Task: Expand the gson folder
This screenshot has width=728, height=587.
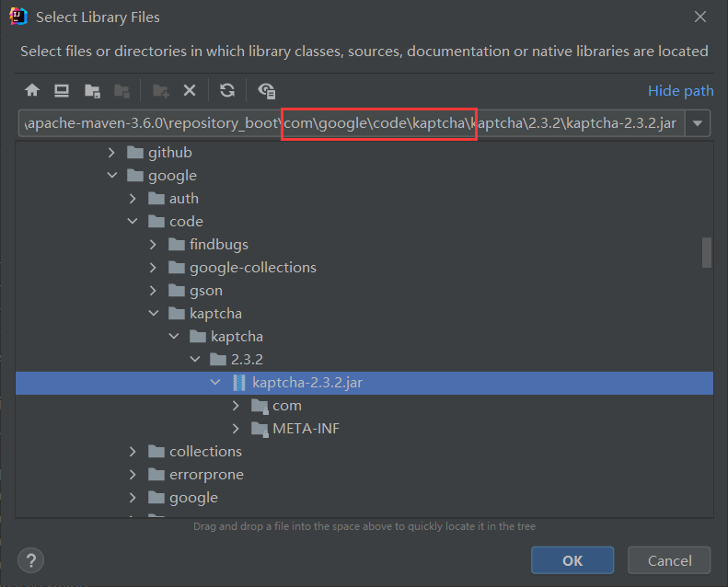Action: (153, 290)
